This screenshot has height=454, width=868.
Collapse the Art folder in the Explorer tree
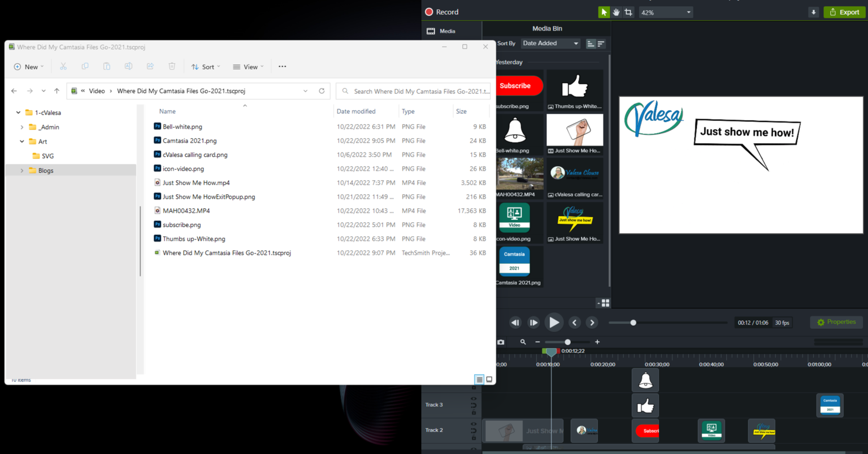[x=21, y=141]
